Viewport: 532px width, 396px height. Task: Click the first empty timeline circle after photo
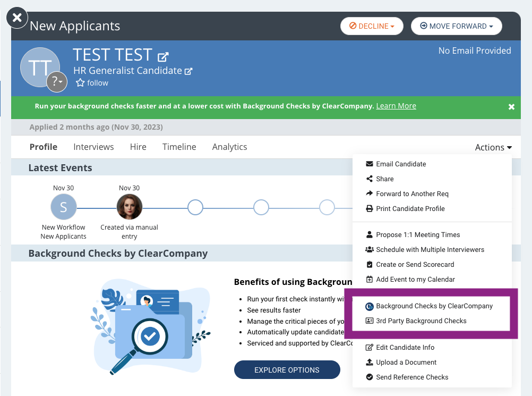[195, 207]
